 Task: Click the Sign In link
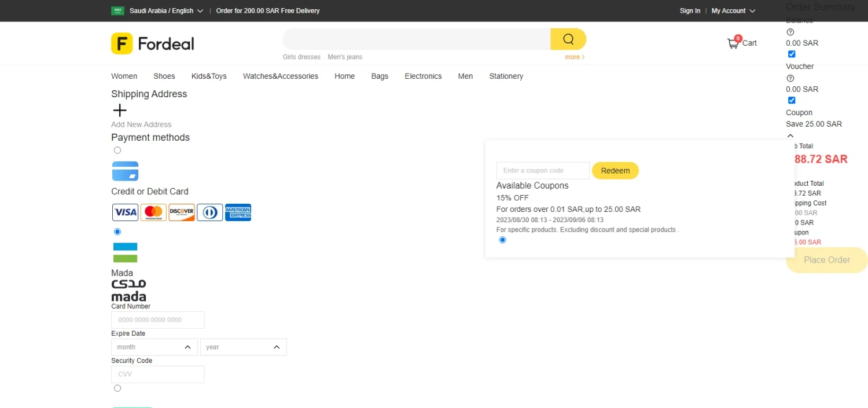point(690,10)
